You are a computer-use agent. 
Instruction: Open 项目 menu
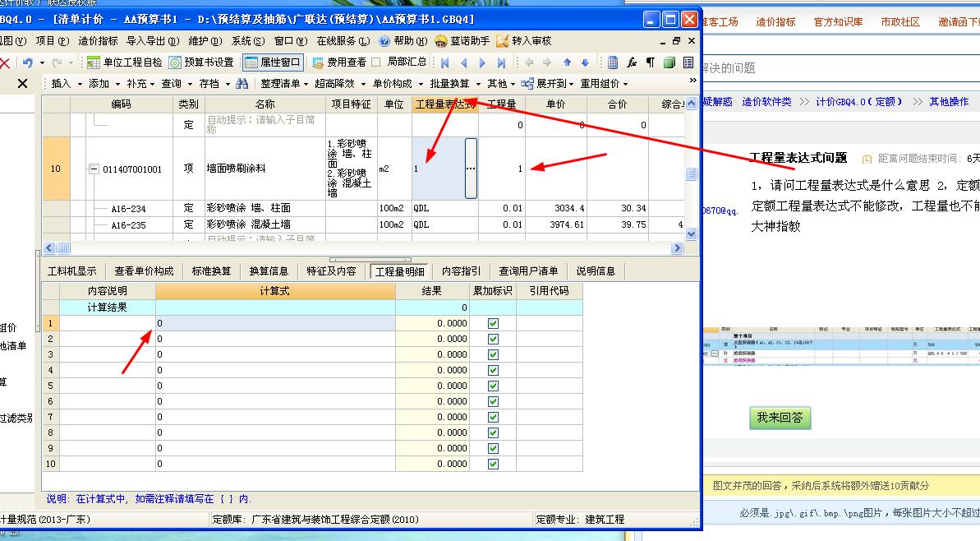click(x=52, y=40)
